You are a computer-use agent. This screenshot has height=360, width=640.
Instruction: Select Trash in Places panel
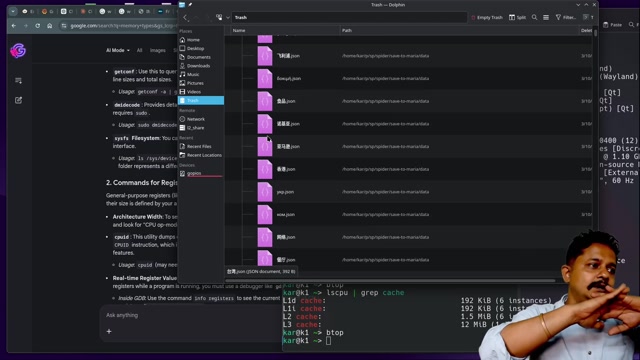coord(201,100)
